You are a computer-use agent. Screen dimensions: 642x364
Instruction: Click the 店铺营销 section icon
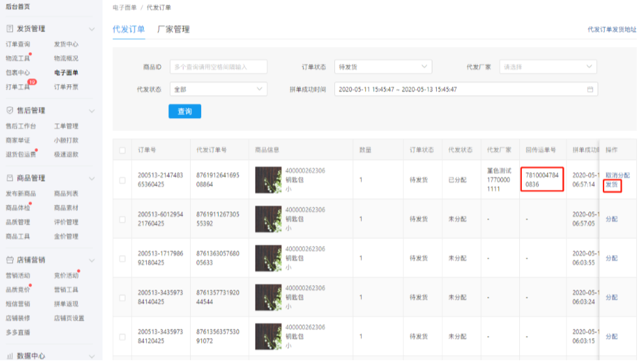coord(10,260)
